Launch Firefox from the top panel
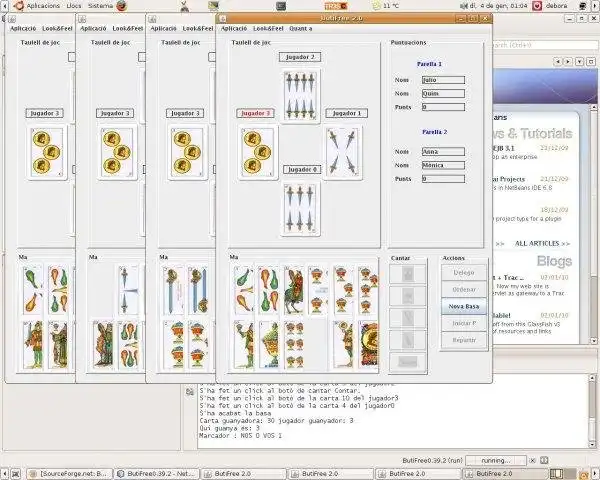The height and width of the screenshot is (480, 600). [122, 6]
